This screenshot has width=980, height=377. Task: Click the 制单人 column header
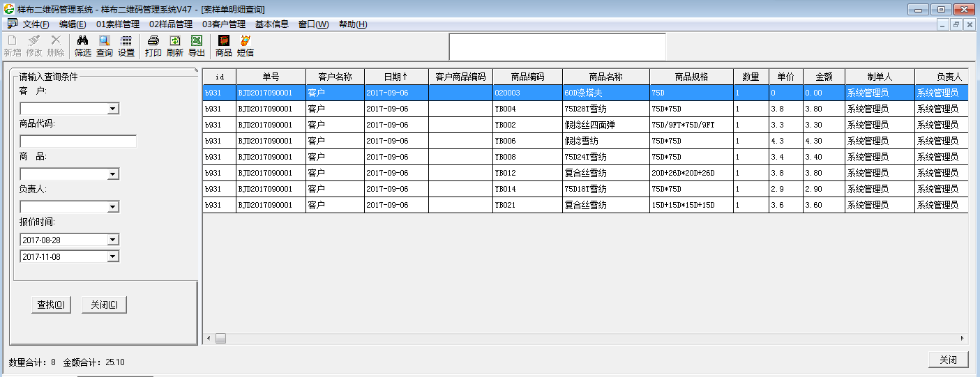coord(880,77)
